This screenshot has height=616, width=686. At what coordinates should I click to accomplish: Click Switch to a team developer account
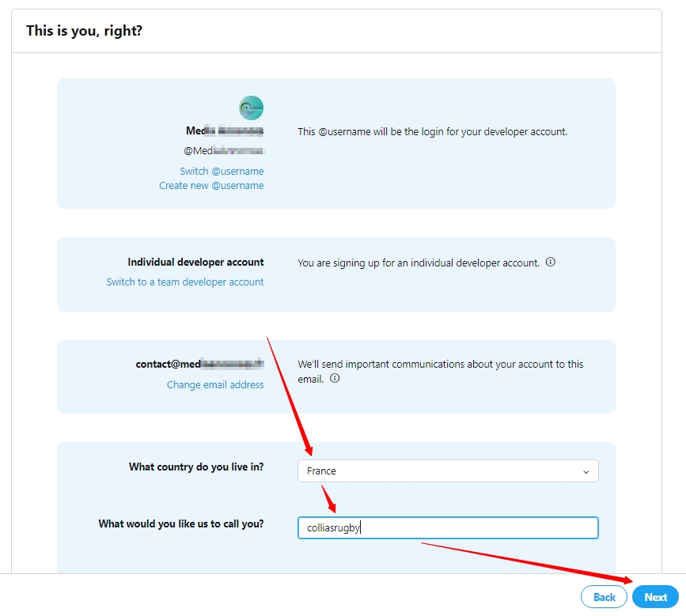185,282
